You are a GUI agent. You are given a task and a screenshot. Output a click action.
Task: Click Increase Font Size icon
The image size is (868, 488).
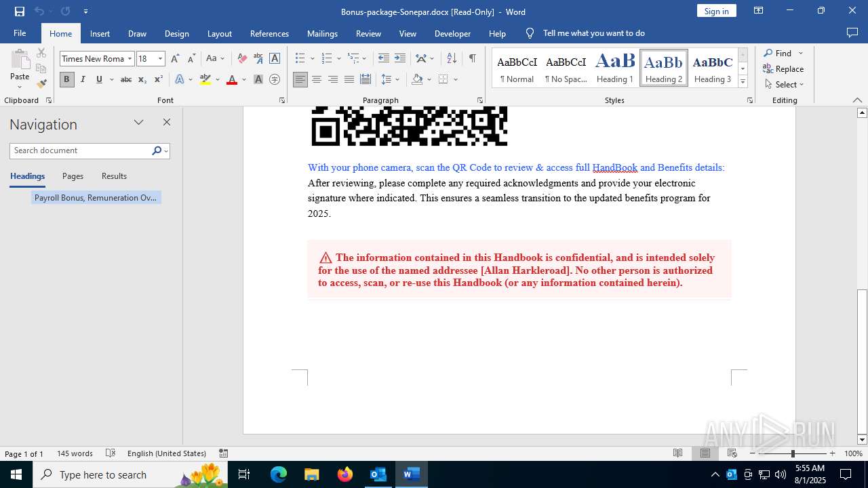tap(175, 58)
